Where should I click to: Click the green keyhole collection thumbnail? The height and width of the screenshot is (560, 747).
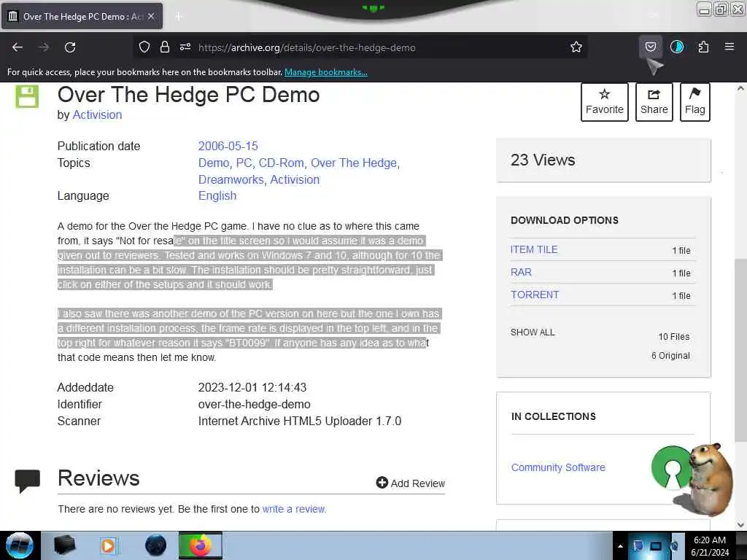pos(672,468)
